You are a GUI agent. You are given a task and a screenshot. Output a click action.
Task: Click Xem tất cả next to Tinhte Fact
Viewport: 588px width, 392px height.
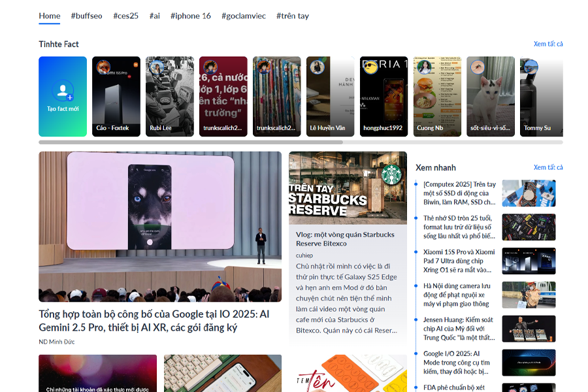pyautogui.click(x=548, y=44)
